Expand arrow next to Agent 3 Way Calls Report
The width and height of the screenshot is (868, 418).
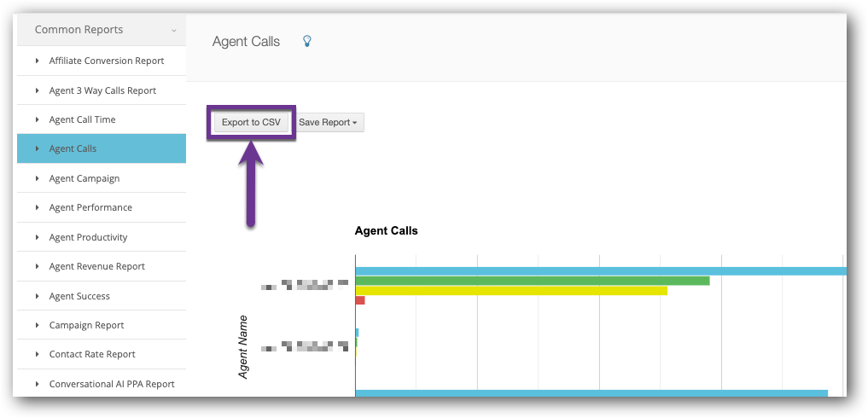point(37,90)
